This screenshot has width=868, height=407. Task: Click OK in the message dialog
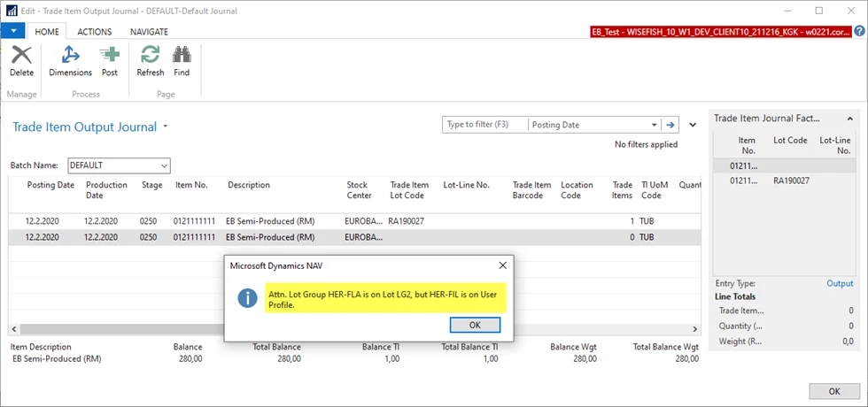point(475,325)
